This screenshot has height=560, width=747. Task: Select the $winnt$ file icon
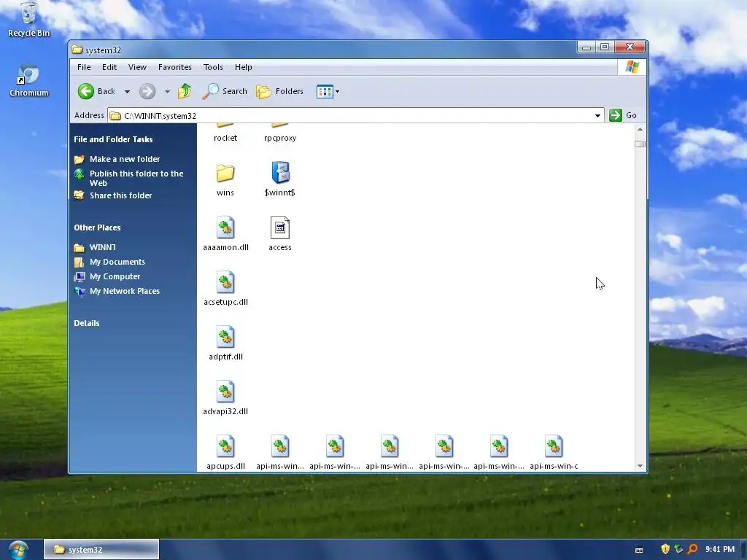280,172
